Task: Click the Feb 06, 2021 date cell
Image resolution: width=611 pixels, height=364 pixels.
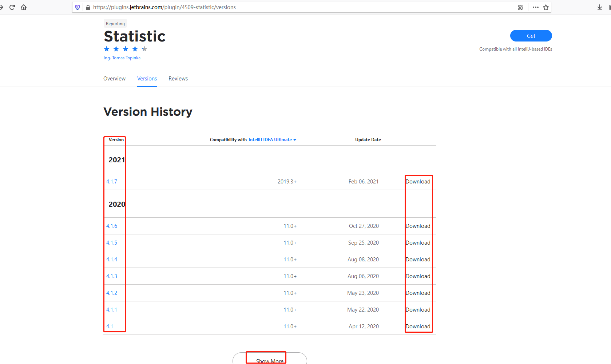Action: click(364, 182)
